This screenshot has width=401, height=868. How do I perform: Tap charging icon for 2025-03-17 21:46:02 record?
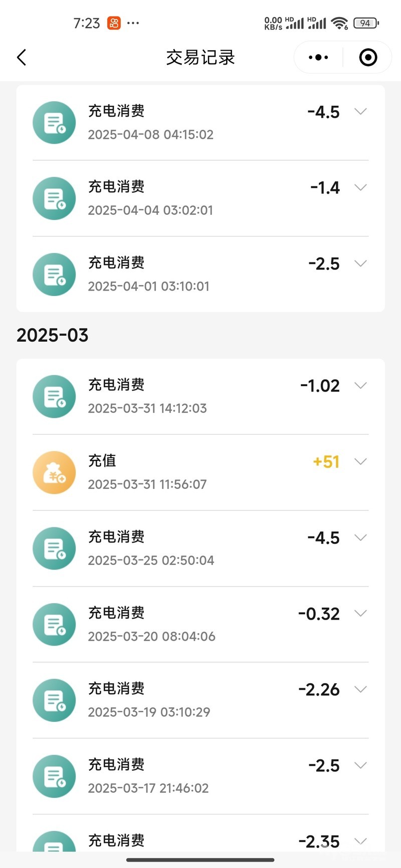click(x=54, y=776)
